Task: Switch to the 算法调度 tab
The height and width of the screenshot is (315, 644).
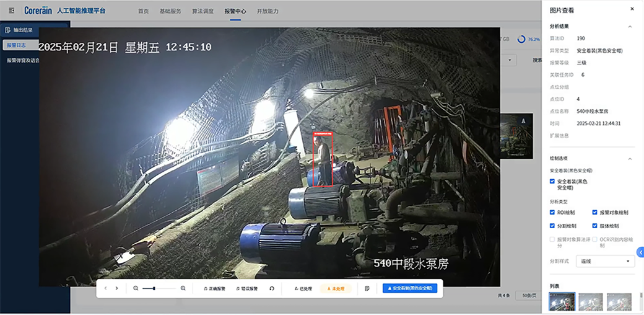Action: point(202,11)
